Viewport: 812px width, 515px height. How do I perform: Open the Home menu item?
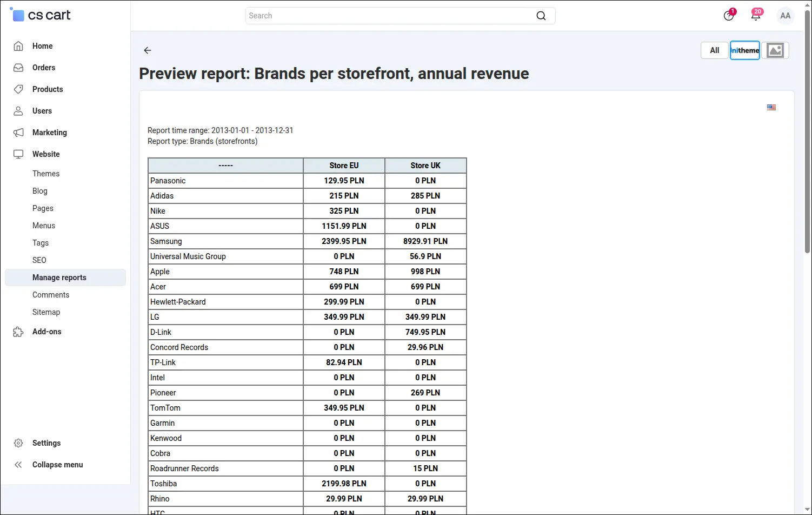(43, 46)
